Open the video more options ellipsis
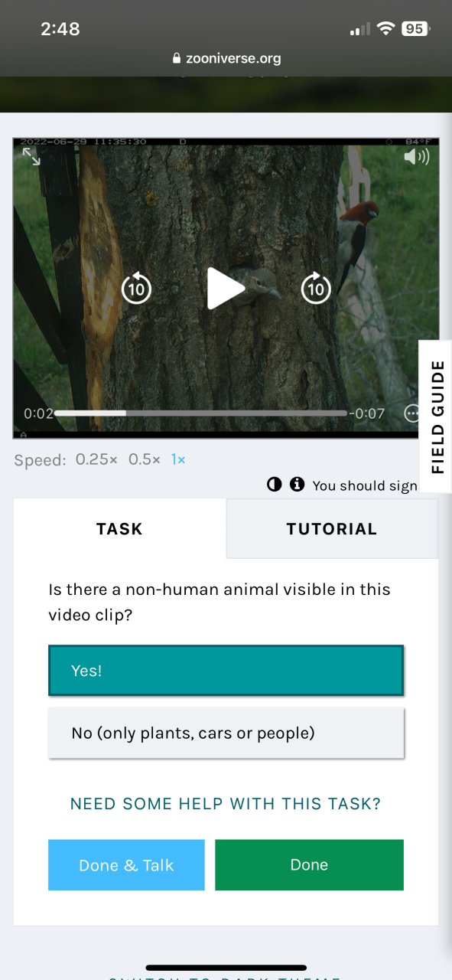The image size is (452, 980). (x=412, y=413)
